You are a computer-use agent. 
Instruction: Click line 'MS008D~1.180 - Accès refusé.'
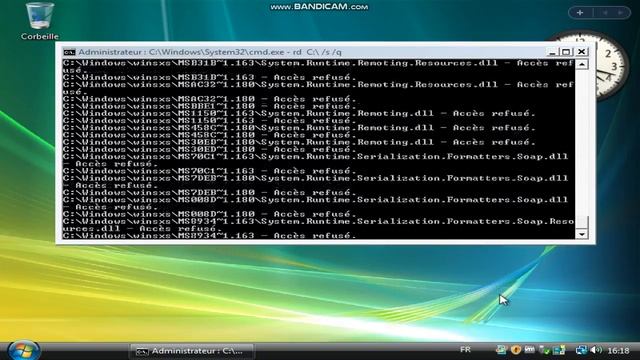209,214
